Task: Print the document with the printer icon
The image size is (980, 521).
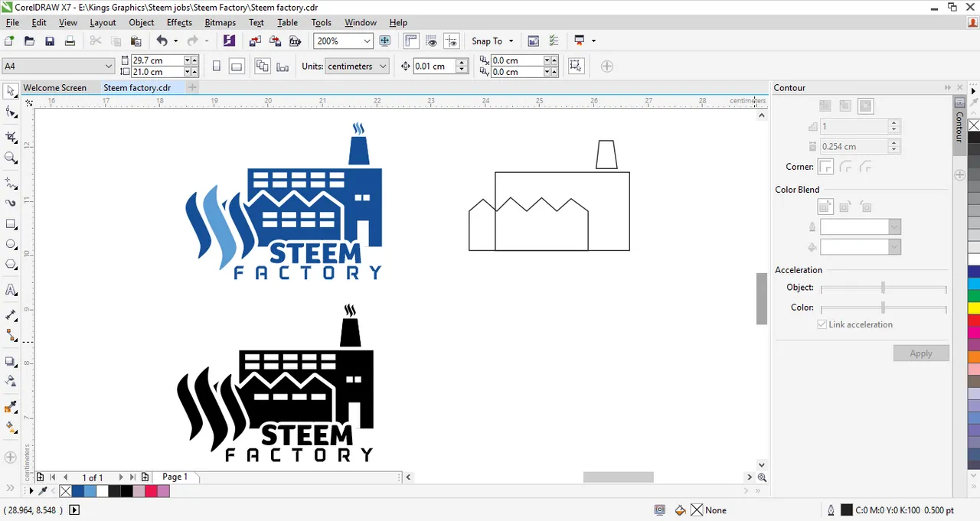Action: pyautogui.click(x=70, y=41)
